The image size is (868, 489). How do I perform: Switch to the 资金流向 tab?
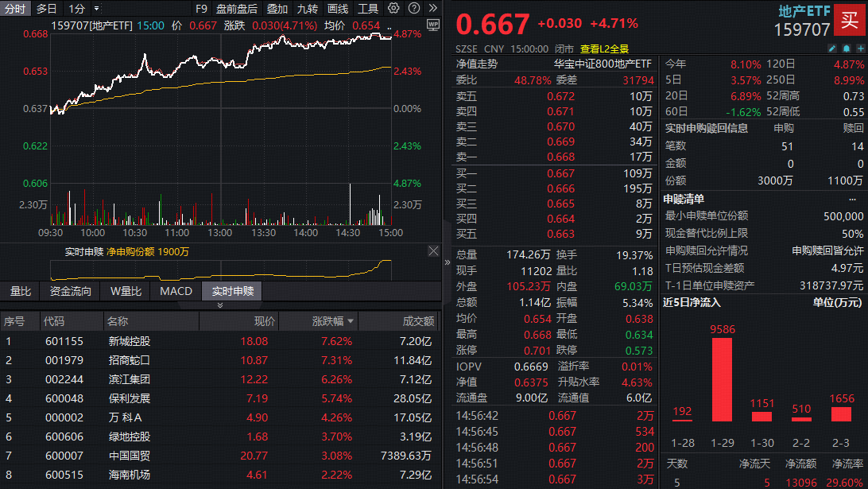click(x=71, y=291)
